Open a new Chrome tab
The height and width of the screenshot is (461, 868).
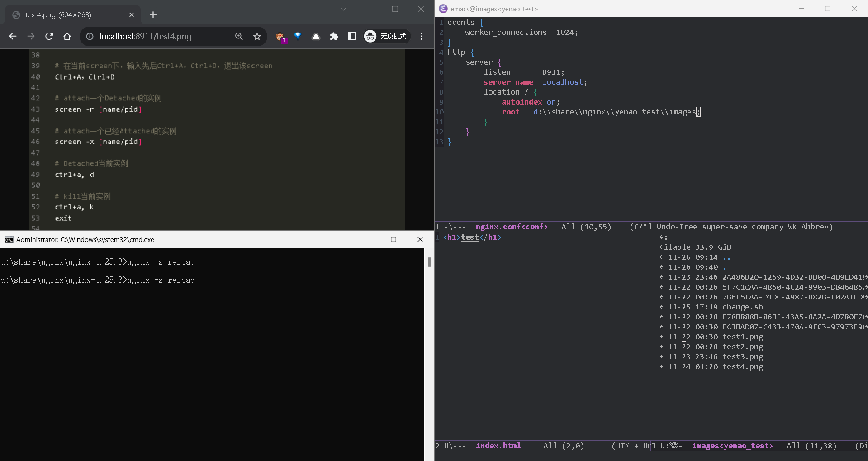(153, 15)
